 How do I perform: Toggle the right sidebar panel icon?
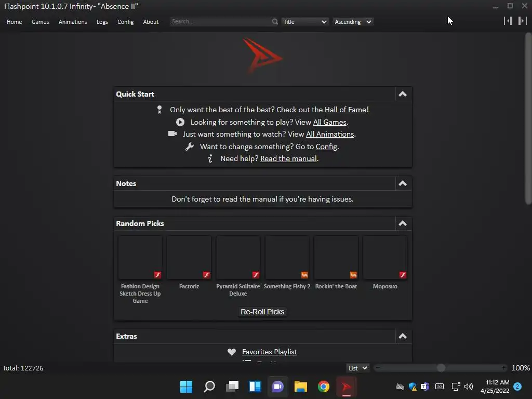click(x=523, y=21)
